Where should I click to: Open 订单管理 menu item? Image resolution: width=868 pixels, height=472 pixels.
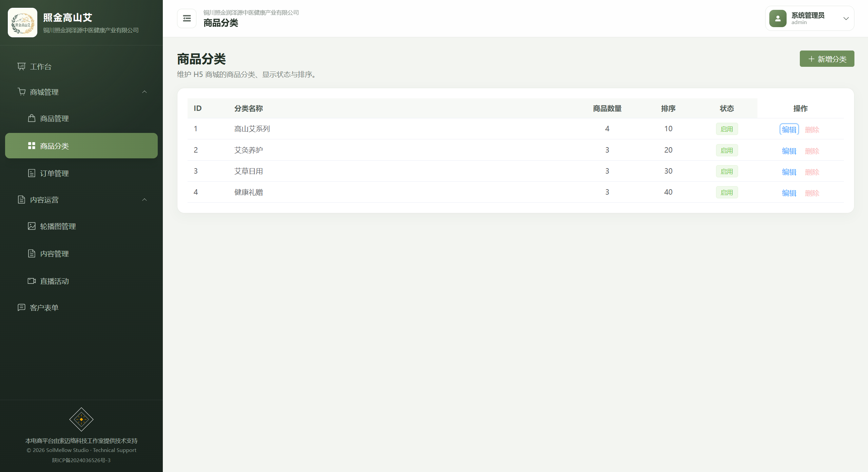point(81,173)
